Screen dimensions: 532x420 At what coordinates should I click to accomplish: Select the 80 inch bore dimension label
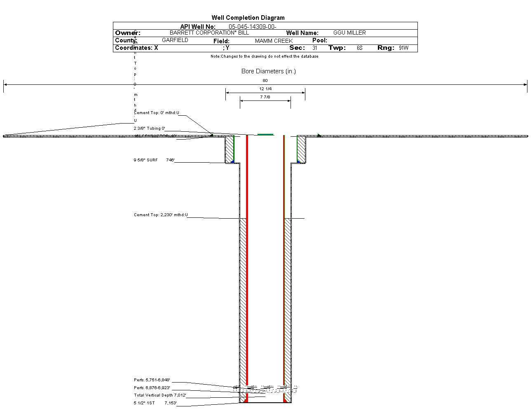(265, 81)
